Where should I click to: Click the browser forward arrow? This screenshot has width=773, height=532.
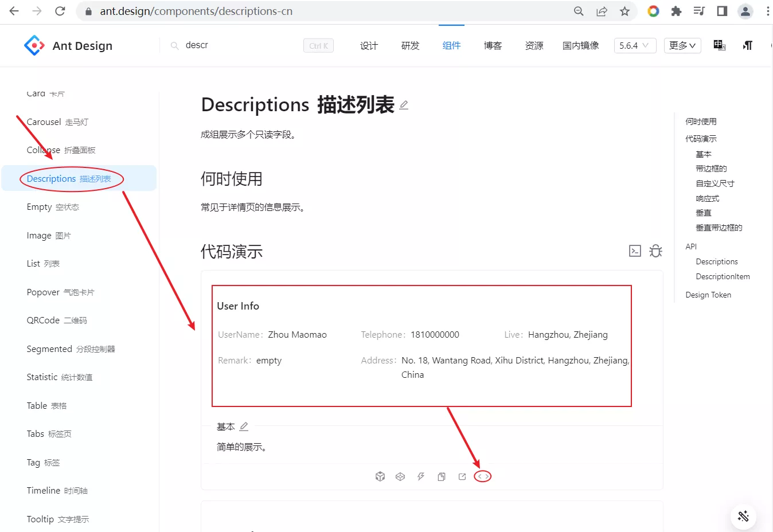(x=37, y=11)
